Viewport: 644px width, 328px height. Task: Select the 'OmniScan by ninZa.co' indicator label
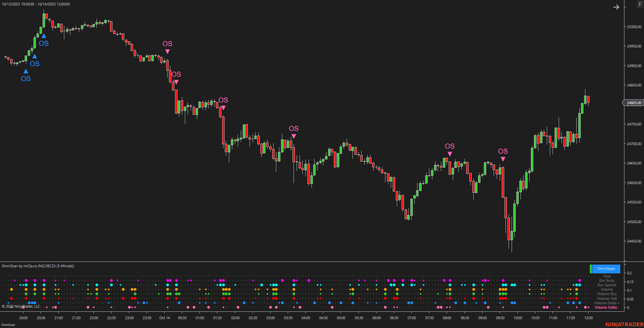[x=38, y=266]
